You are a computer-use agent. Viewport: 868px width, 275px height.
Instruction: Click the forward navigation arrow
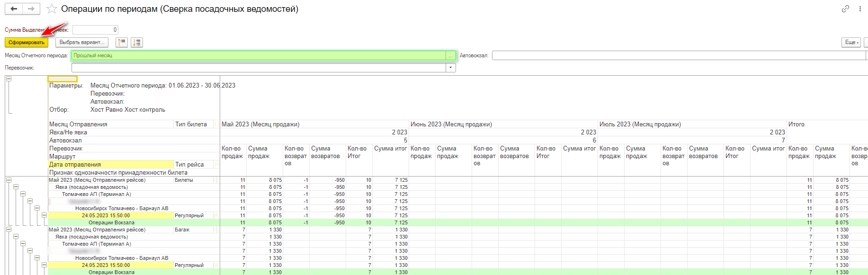[x=31, y=9]
